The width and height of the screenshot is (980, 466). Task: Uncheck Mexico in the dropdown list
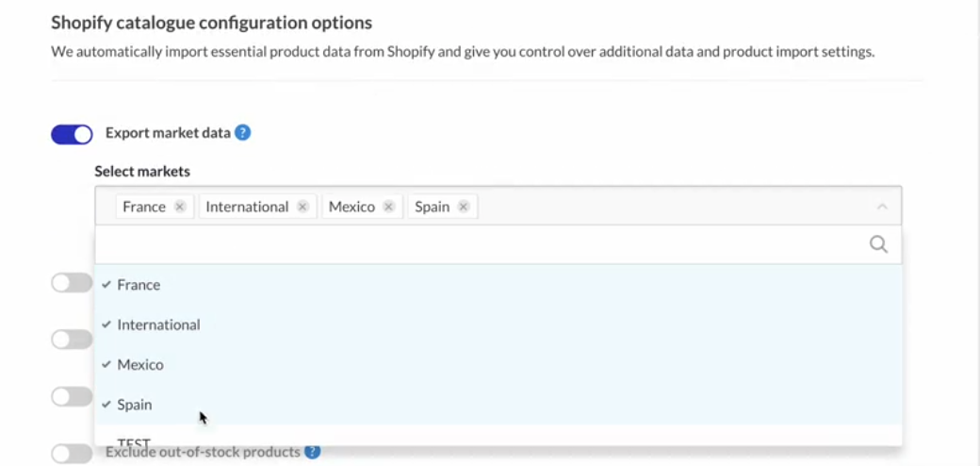(x=139, y=364)
